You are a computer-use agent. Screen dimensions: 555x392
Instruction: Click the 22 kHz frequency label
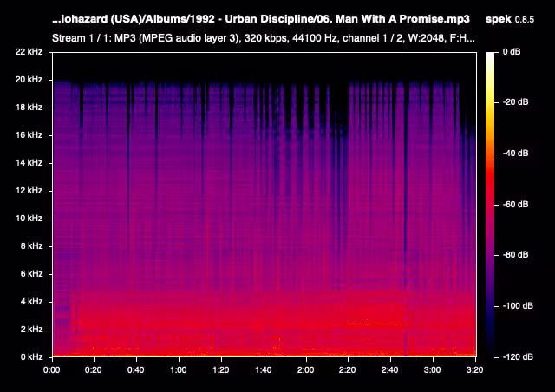click(x=29, y=52)
